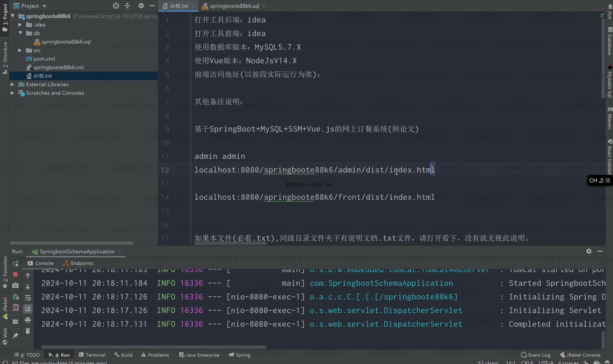The width and height of the screenshot is (613, 364).
Task: Expand the src folder
Action: coord(20,50)
